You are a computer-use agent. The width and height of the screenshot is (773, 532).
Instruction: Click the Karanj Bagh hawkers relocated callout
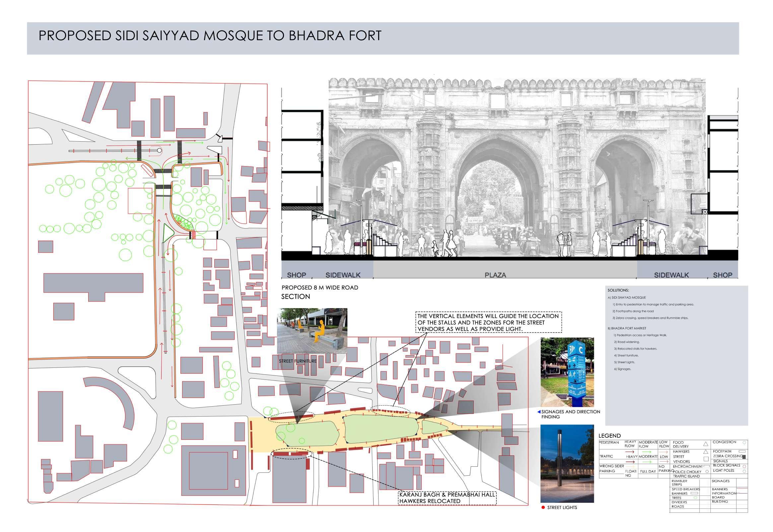pos(447,498)
